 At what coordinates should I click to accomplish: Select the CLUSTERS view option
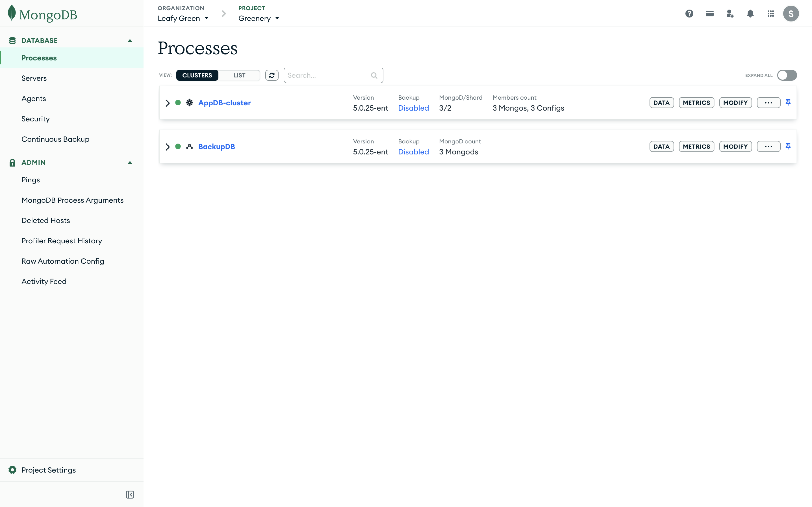(x=197, y=75)
